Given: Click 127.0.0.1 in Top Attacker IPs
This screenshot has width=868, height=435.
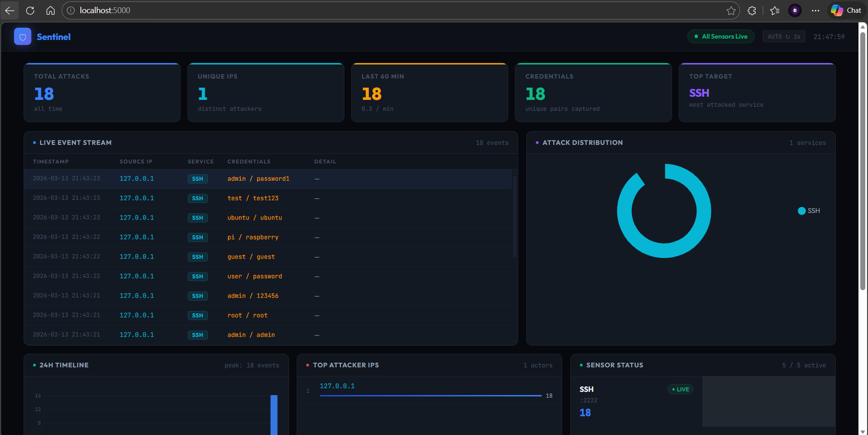Looking at the screenshot, I should (337, 386).
